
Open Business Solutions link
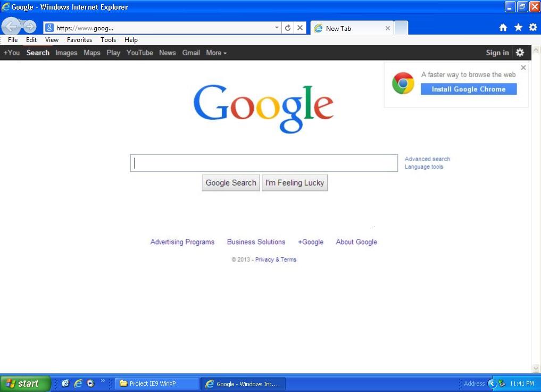pyautogui.click(x=256, y=242)
